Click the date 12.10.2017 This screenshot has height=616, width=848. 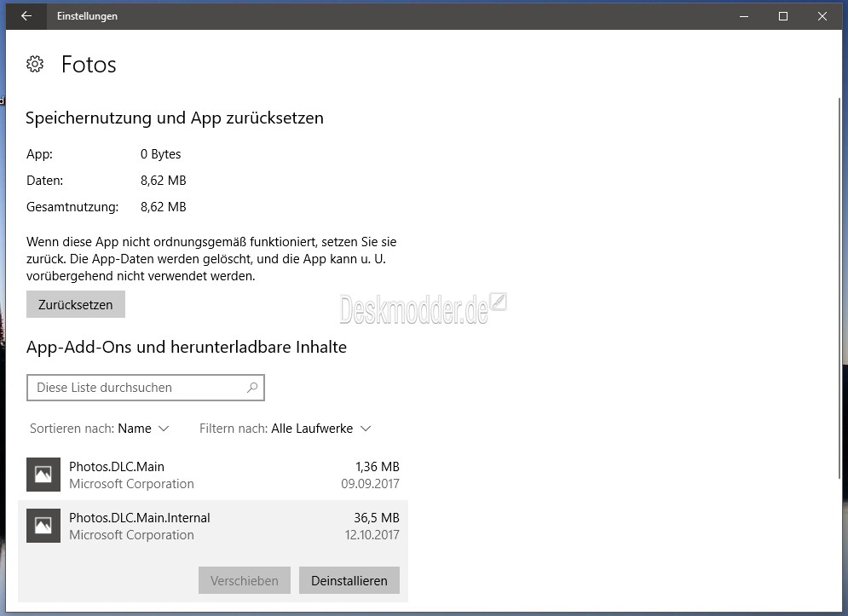coord(372,535)
